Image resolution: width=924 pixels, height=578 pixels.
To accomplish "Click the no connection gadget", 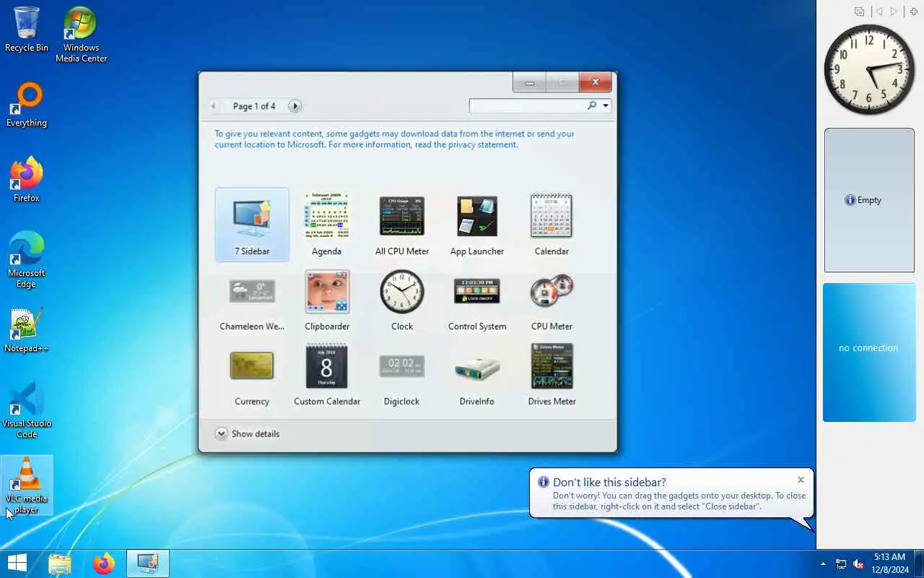I will pyautogui.click(x=869, y=353).
